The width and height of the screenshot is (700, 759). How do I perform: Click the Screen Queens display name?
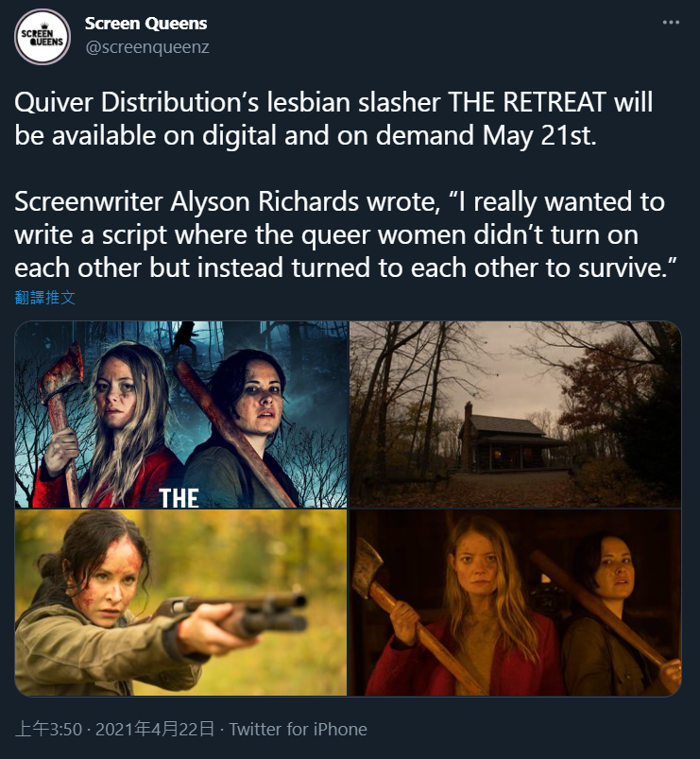coord(146,24)
